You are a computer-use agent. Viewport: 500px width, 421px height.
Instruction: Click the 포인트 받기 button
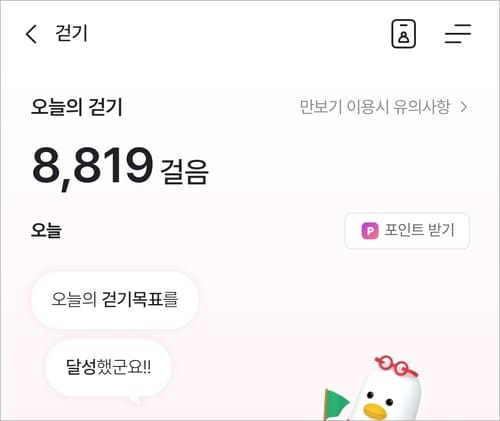407,231
